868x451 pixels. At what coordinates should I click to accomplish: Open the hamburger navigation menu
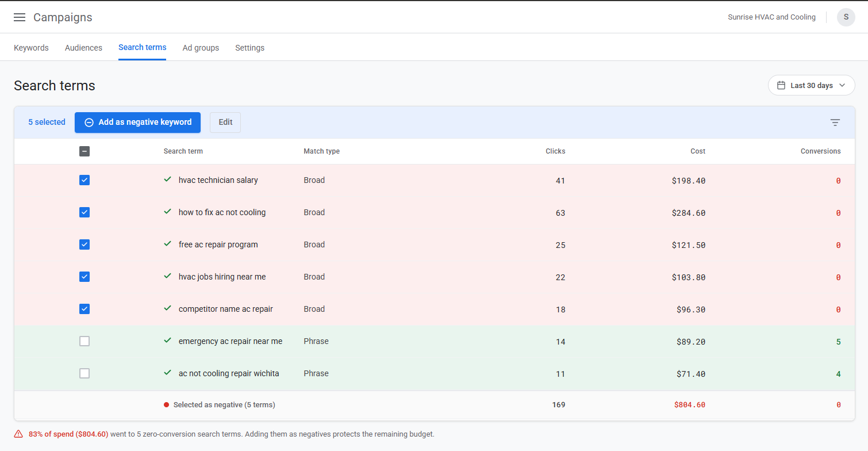point(20,17)
